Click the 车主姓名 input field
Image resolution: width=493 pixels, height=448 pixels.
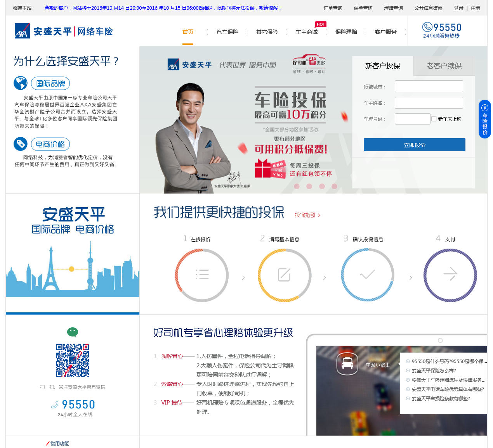[429, 103]
